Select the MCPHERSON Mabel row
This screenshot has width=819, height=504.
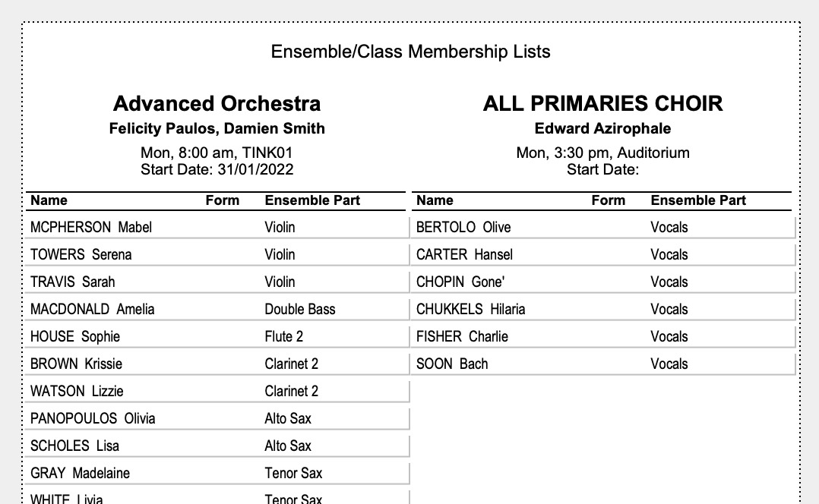217,228
